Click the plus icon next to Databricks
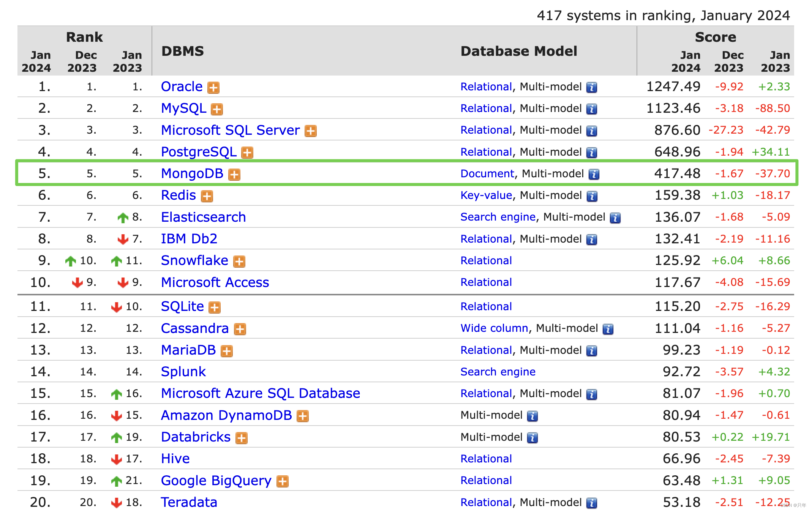Viewport: 812px width, 511px height. point(242,438)
